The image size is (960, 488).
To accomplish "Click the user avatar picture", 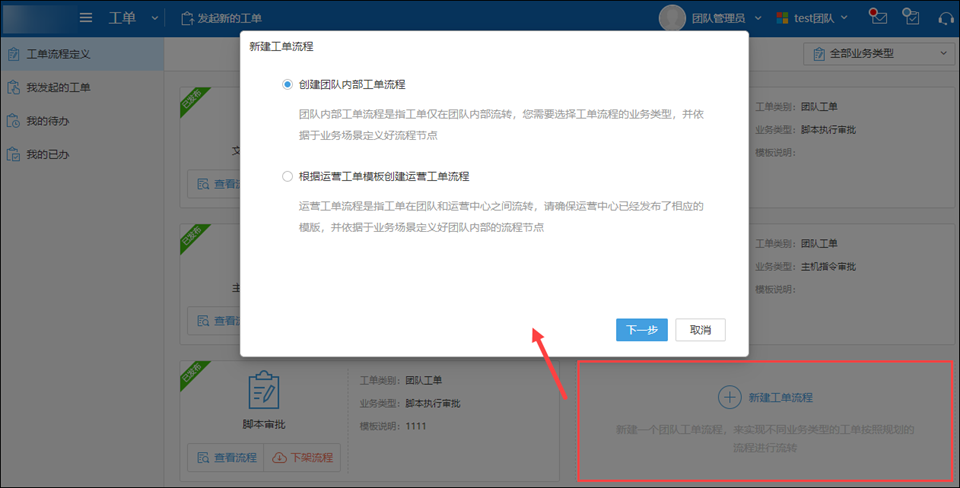I will (672, 18).
